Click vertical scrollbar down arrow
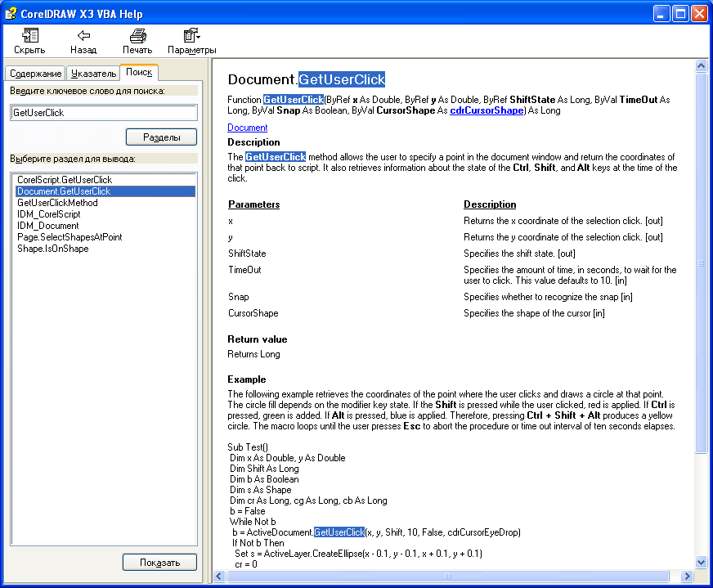The image size is (713, 588). pyautogui.click(x=702, y=562)
